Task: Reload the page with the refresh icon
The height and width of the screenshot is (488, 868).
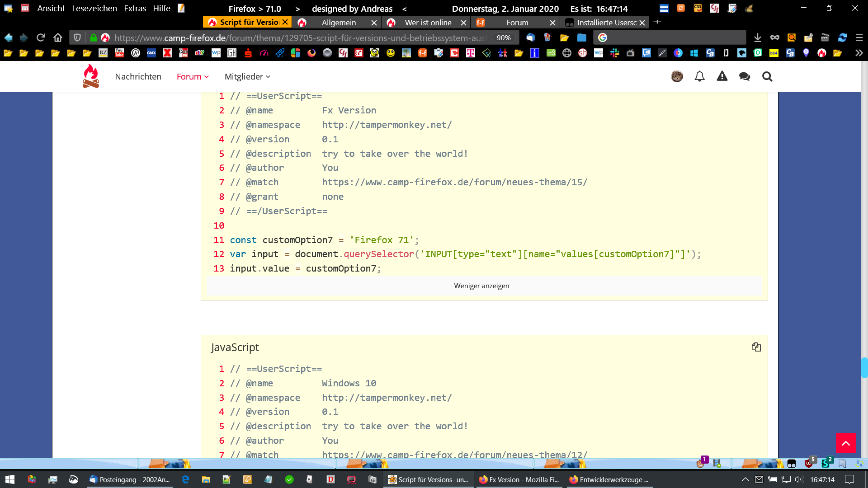Action: point(41,38)
